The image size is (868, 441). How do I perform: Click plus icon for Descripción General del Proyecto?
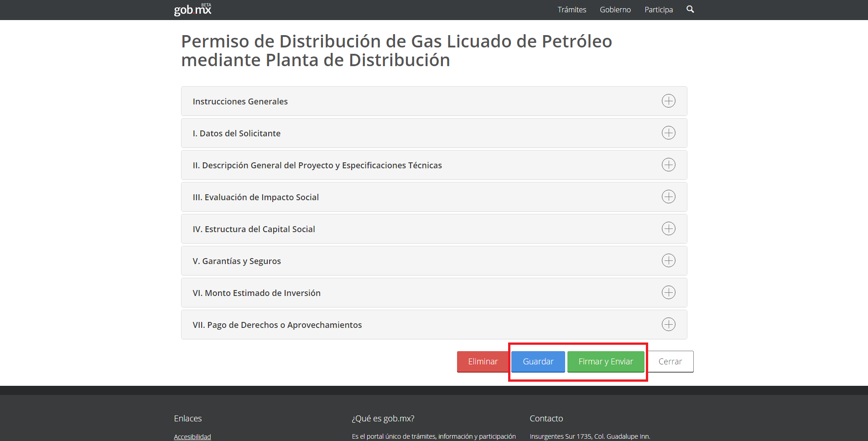point(668,165)
